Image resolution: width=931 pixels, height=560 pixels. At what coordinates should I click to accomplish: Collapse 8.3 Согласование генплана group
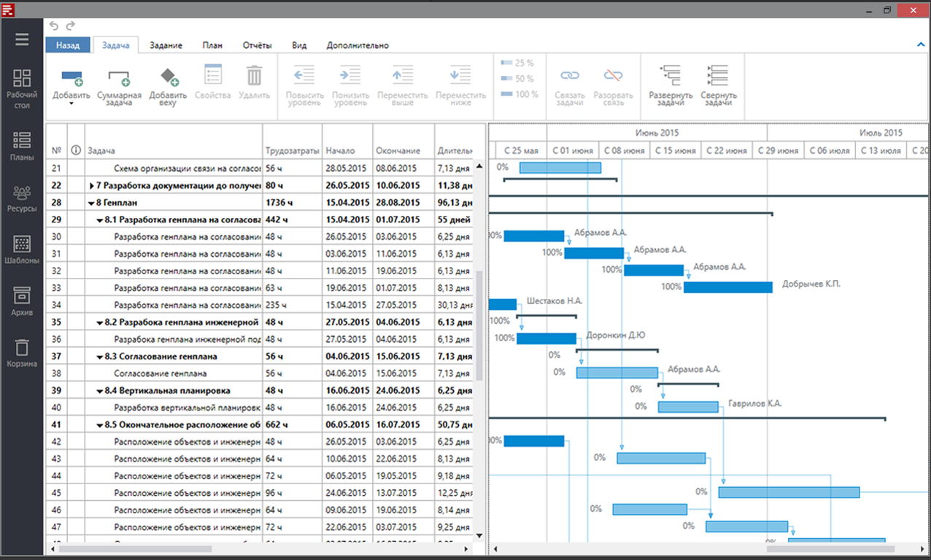point(99,357)
